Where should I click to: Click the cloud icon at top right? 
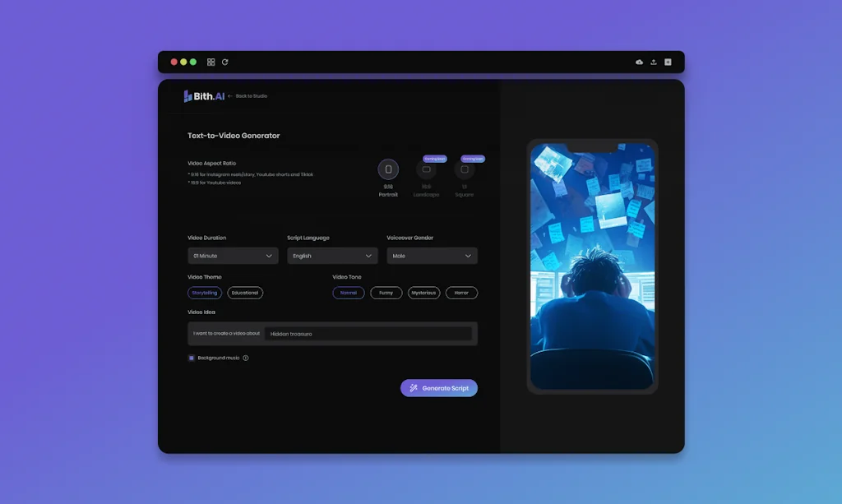[x=640, y=61]
